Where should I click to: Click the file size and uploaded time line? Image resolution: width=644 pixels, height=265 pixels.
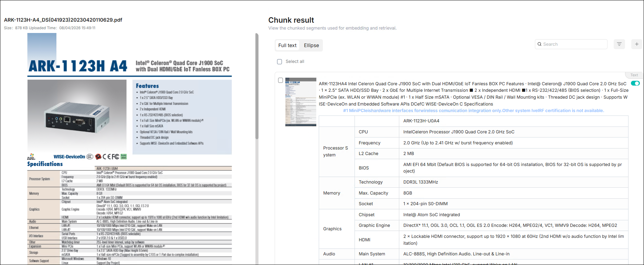click(50, 28)
